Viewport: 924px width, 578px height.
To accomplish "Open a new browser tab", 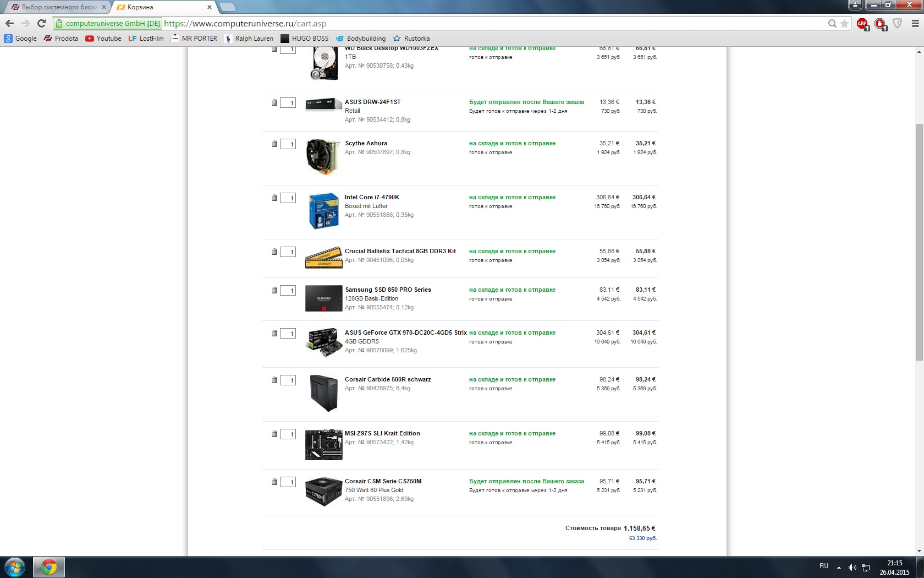I will click(x=227, y=7).
